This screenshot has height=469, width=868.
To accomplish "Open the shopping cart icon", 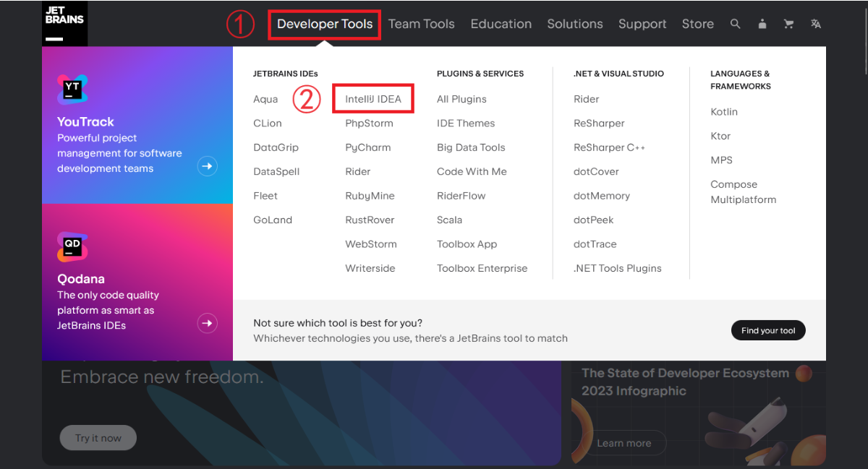I will [x=788, y=24].
